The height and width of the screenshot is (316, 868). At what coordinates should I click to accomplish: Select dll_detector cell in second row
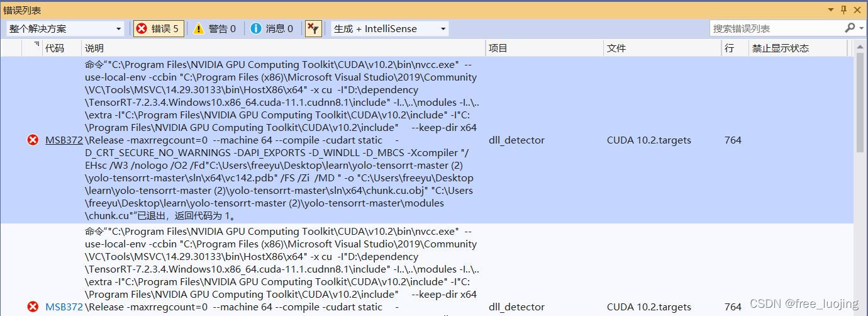[516, 307]
